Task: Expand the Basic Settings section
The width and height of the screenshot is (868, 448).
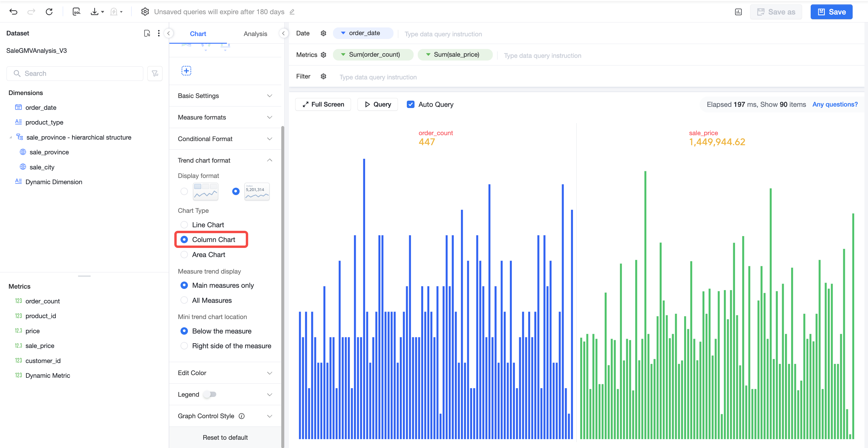Action: [225, 96]
